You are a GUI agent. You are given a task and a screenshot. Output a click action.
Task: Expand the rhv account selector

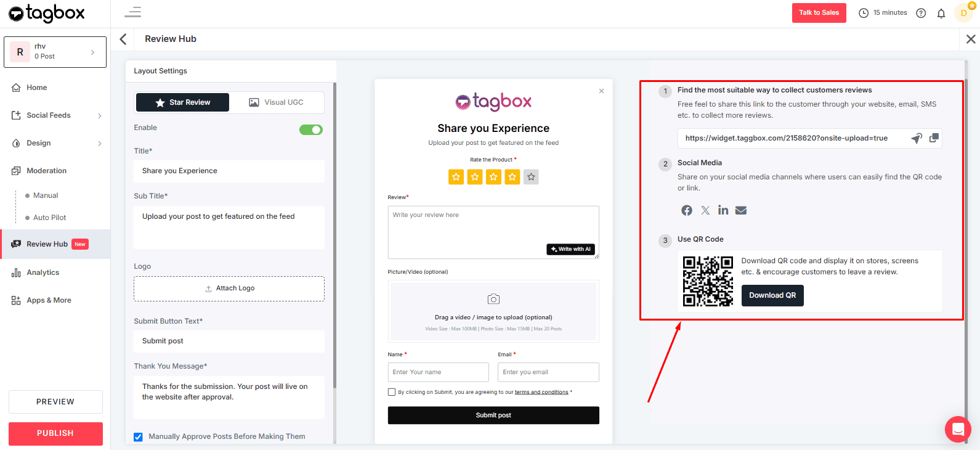55,52
